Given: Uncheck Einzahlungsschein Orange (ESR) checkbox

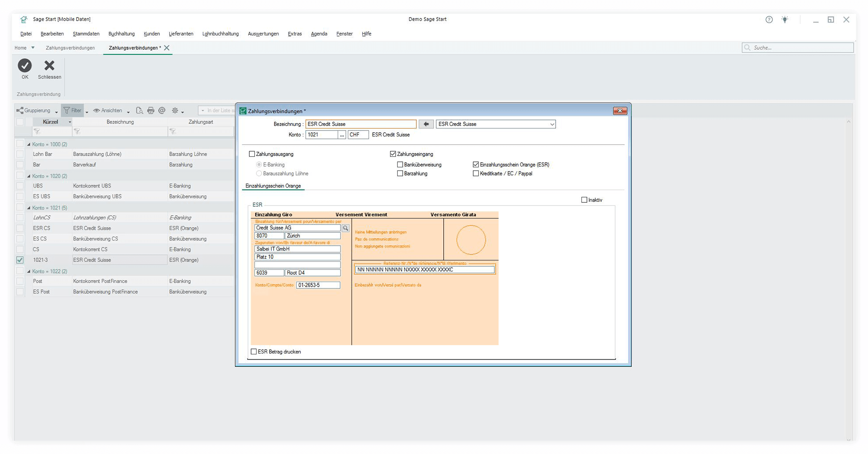Looking at the screenshot, I should pos(476,165).
